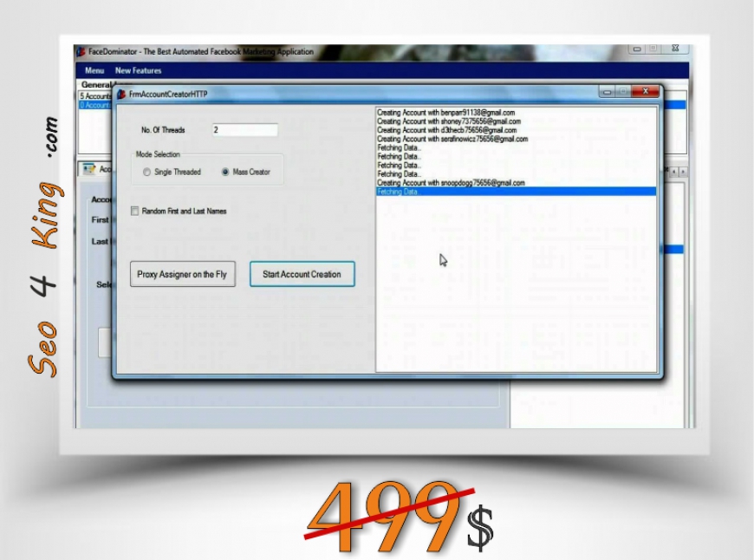The image size is (754, 560).
Task: Open Proxy Assigner on the Fly
Action: click(x=183, y=274)
